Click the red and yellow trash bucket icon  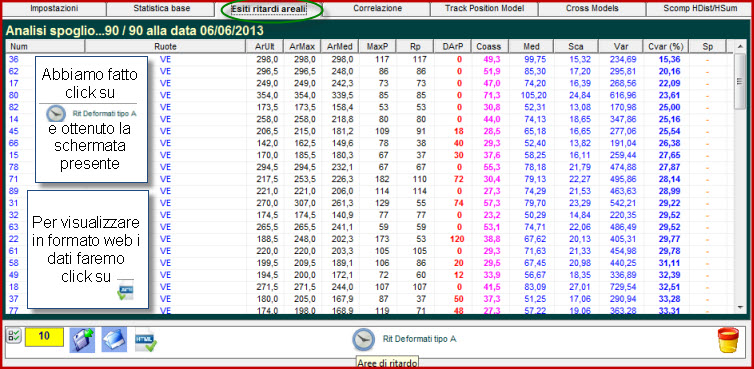[x=728, y=340]
